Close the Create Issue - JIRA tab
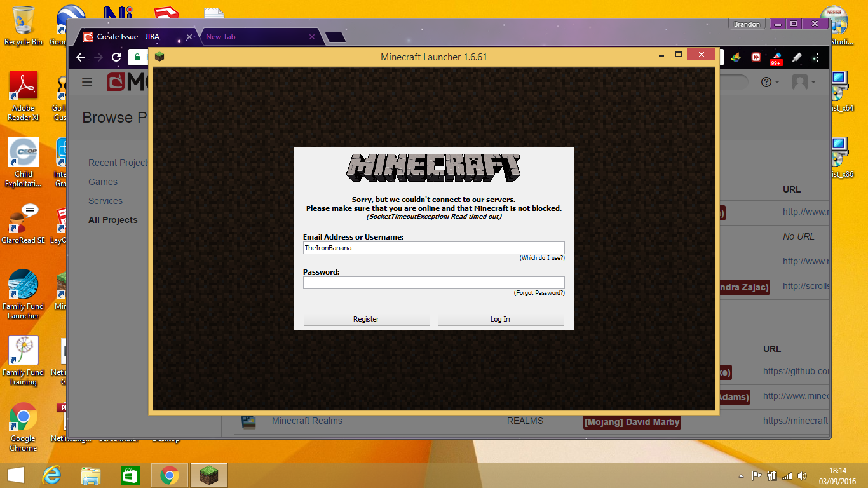The height and width of the screenshot is (488, 868). [189, 37]
